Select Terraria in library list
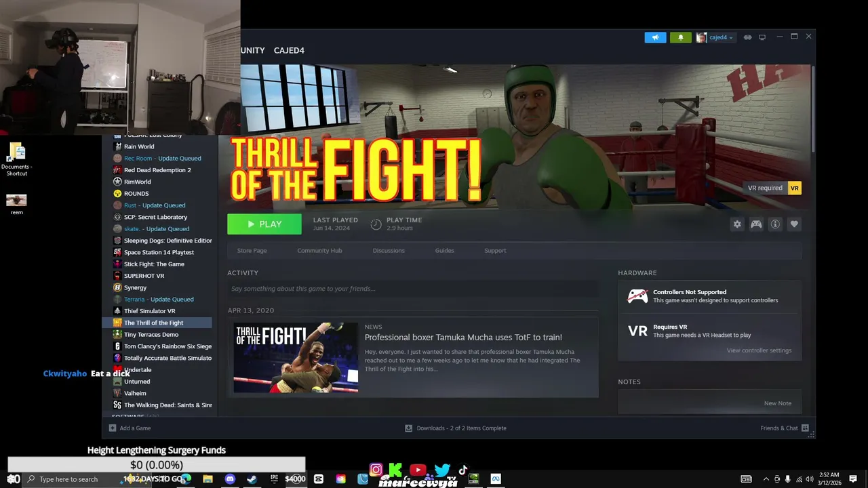This screenshot has height=488, width=868. point(157,300)
